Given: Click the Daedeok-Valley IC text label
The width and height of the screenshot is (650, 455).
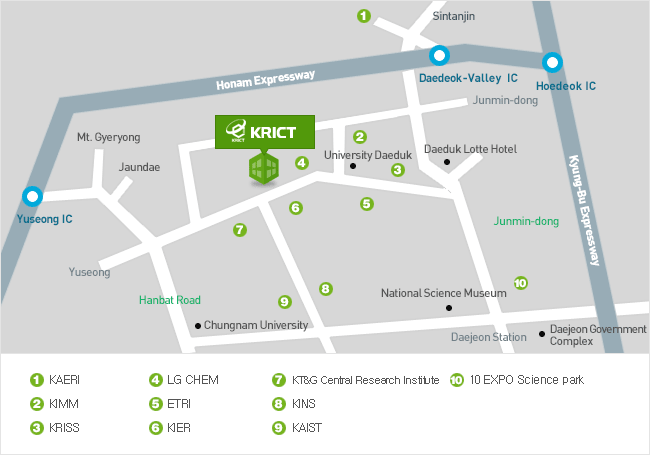Looking at the screenshot, I should [468, 78].
